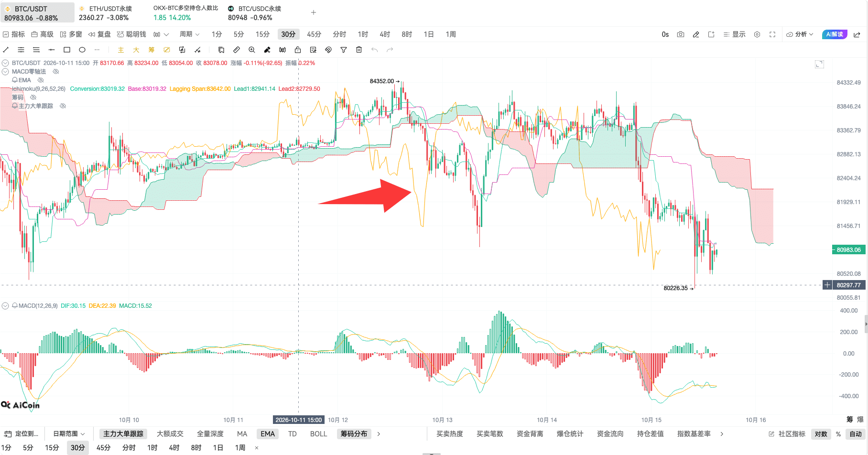Image resolution: width=868 pixels, height=455 pixels.
Task: Open the 多窗 multi-window layout
Action: [x=71, y=34]
